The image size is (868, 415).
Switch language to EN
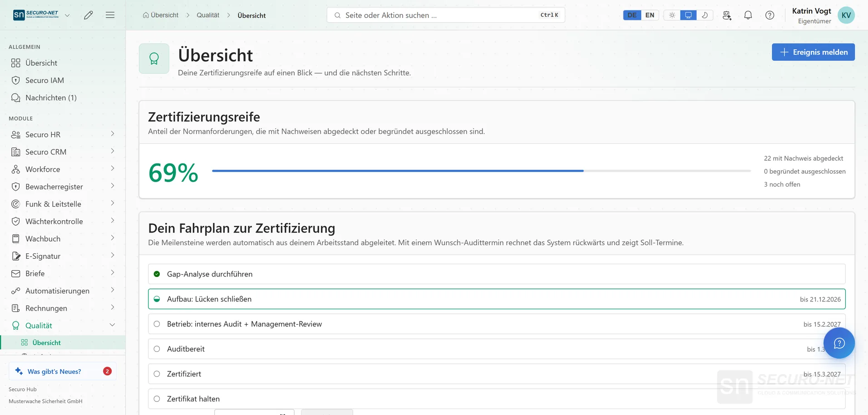[x=650, y=15]
